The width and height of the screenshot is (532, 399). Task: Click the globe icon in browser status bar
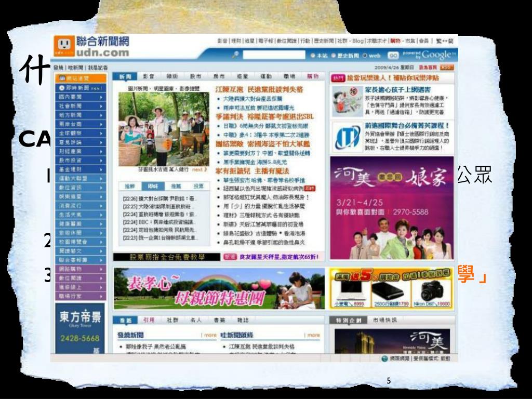pyautogui.click(x=384, y=358)
